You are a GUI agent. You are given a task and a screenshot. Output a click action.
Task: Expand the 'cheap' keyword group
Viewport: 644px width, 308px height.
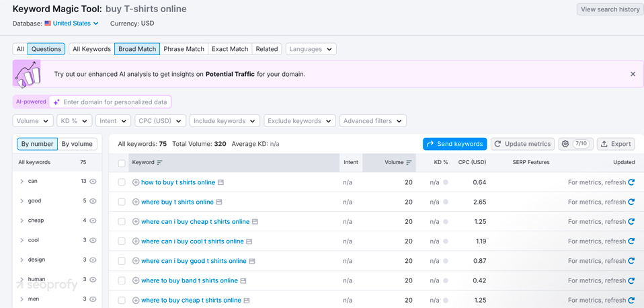pyautogui.click(x=22, y=221)
